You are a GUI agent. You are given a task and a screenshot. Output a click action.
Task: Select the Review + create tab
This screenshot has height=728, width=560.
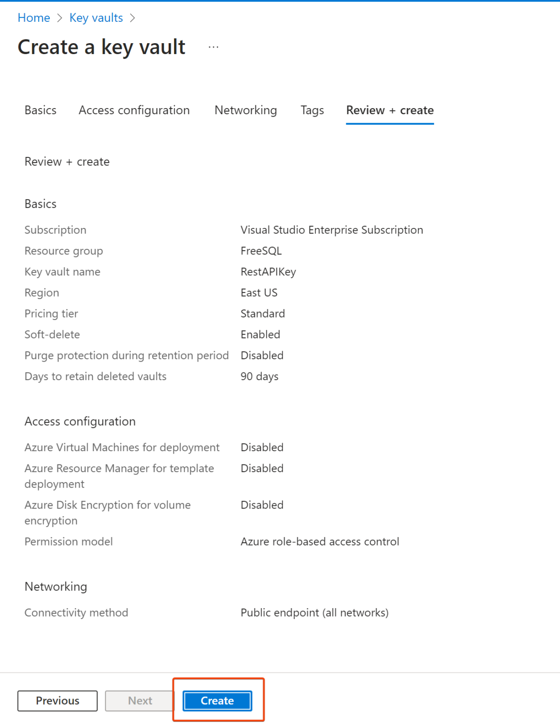(389, 110)
